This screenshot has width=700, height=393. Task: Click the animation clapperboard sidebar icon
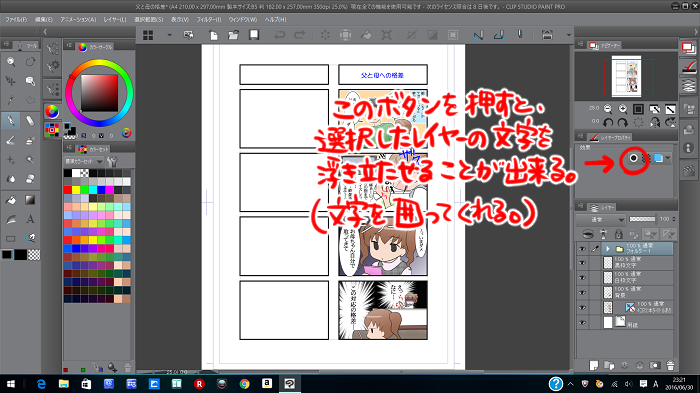(x=688, y=170)
